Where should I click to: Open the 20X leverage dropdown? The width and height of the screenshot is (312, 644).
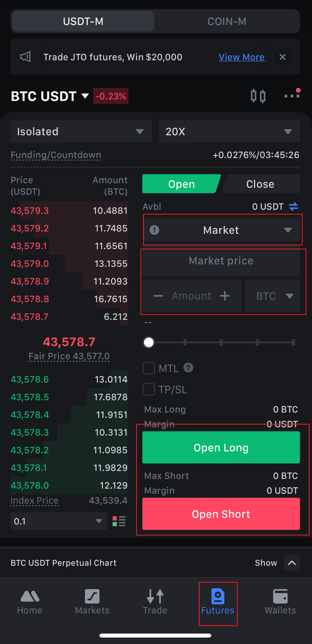point(229,132)
